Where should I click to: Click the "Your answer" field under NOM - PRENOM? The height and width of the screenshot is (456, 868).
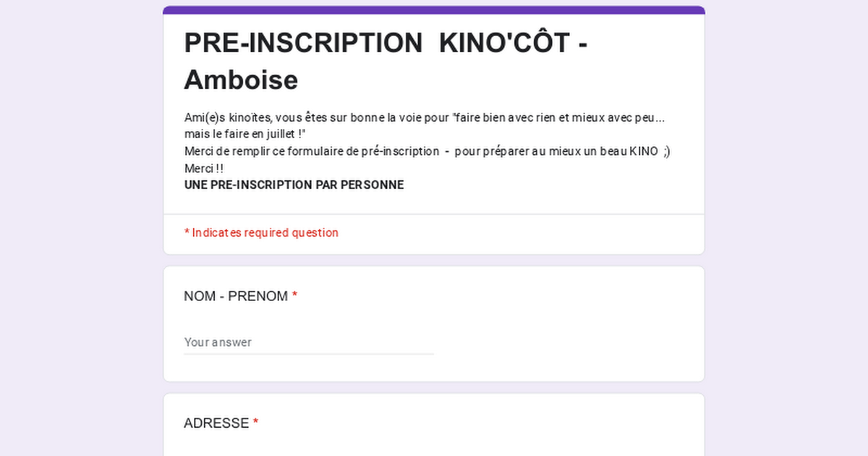coord(309,342)
